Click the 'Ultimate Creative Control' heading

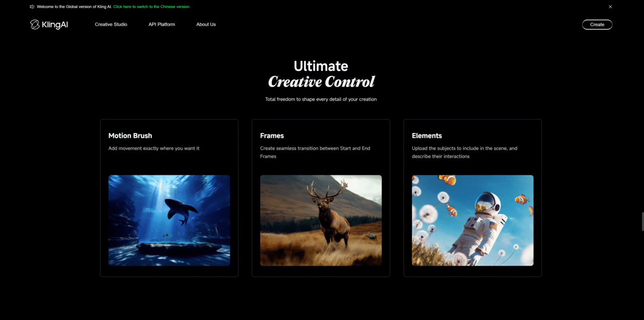click(x=321, y=74)
